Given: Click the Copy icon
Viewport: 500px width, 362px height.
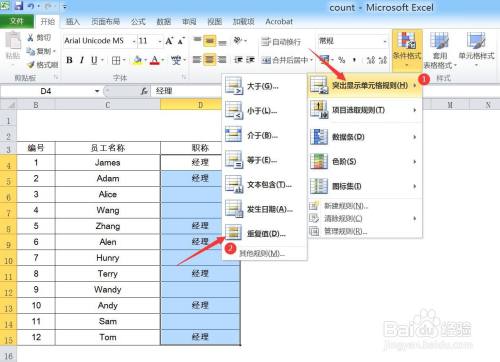Looking at the screenshot, I should pyautogui.click(x=31, y=51).
